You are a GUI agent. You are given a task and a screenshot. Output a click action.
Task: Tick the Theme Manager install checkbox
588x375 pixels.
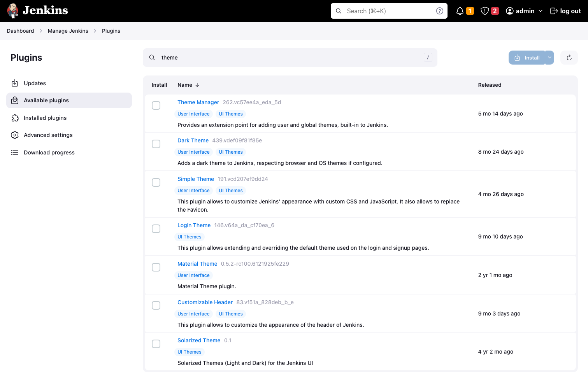pos(156,105)
